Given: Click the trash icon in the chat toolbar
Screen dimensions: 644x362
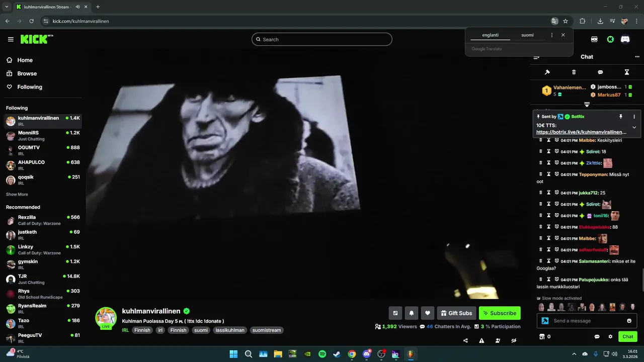Looking at the screenshot, I should point(574,72).
